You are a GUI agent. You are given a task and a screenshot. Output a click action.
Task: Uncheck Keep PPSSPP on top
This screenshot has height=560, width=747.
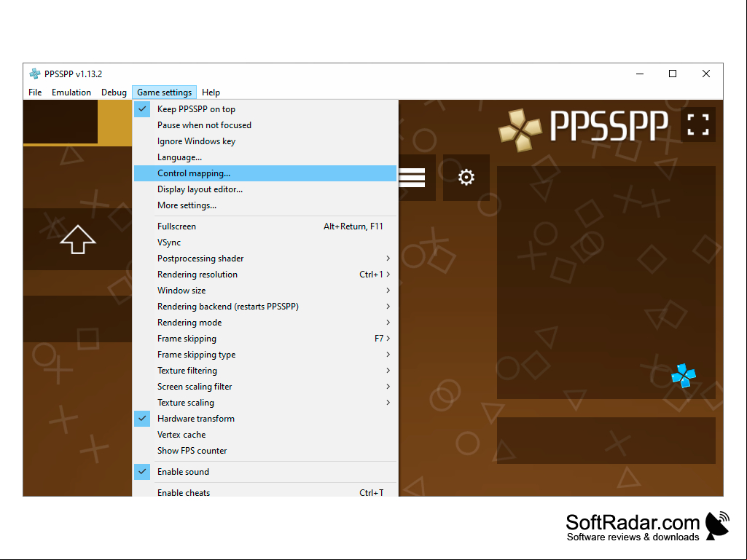pos(265,109)
